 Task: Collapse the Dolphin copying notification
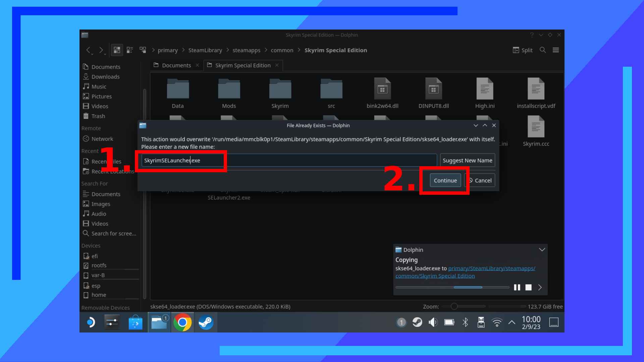pos(542,250)
